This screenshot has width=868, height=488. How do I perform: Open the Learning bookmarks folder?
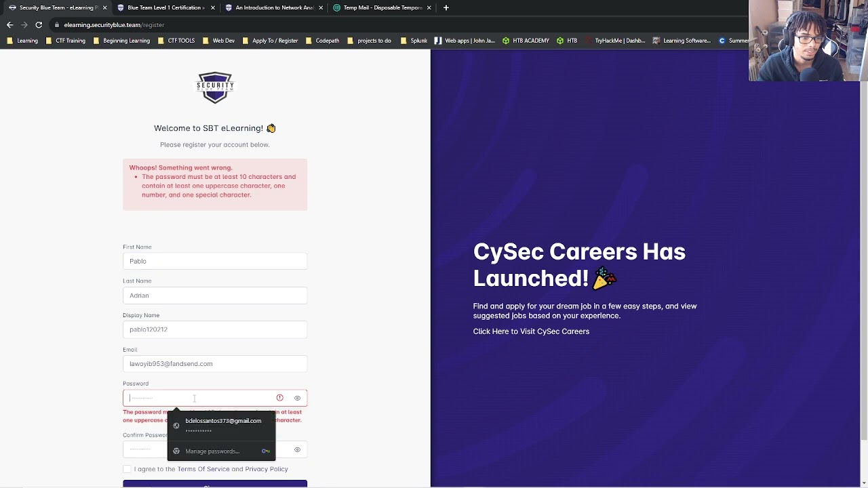[x=22, y=41]
